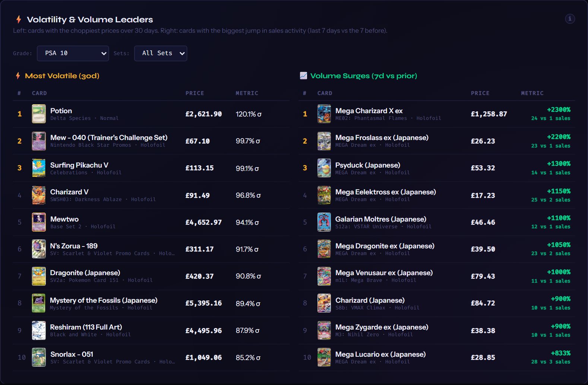Viewport: 588px width, 385px height.
Task: Click the info icon in the top corner
Action: coord(570,19)
